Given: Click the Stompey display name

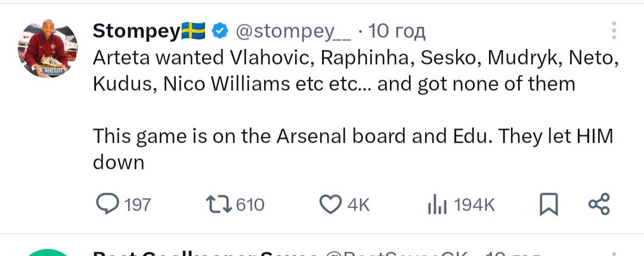Looking at the screenshot, I should [136, 31].
